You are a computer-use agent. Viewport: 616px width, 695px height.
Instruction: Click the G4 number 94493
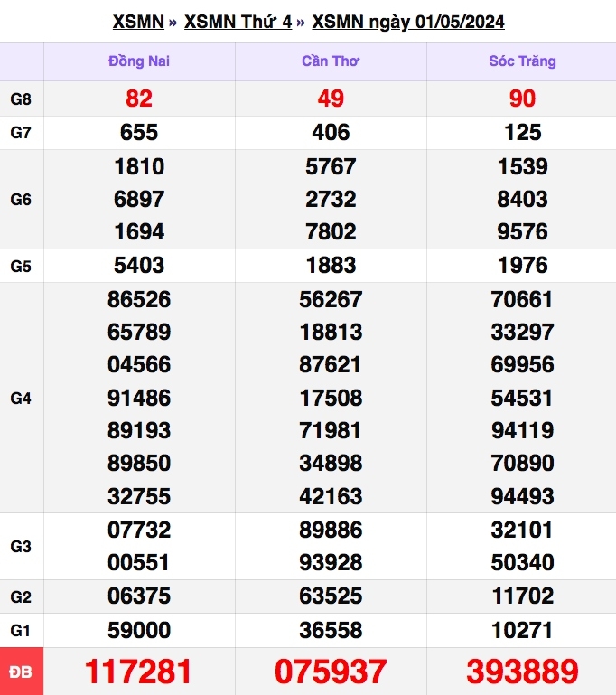[x=523, y=496]
